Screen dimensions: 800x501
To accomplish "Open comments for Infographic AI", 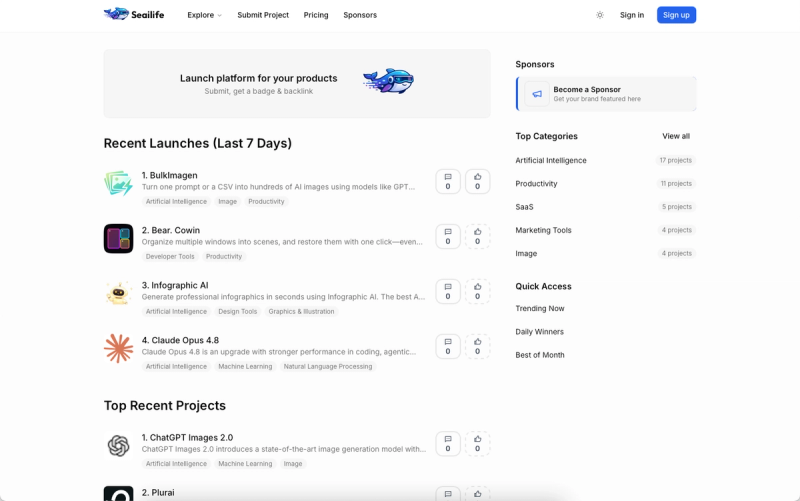I will (448, 292).
